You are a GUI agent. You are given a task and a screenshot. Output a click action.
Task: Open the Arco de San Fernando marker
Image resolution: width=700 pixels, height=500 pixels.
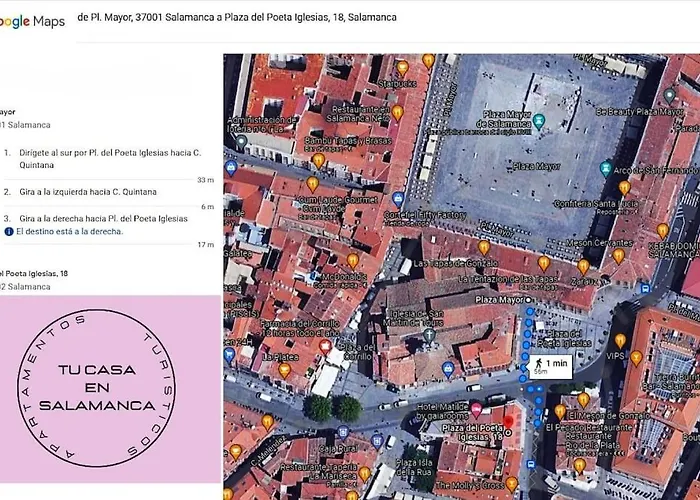coord(605,167)
